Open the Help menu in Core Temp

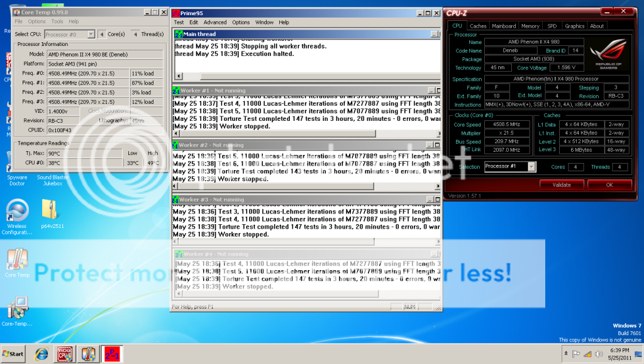(74, 21)
